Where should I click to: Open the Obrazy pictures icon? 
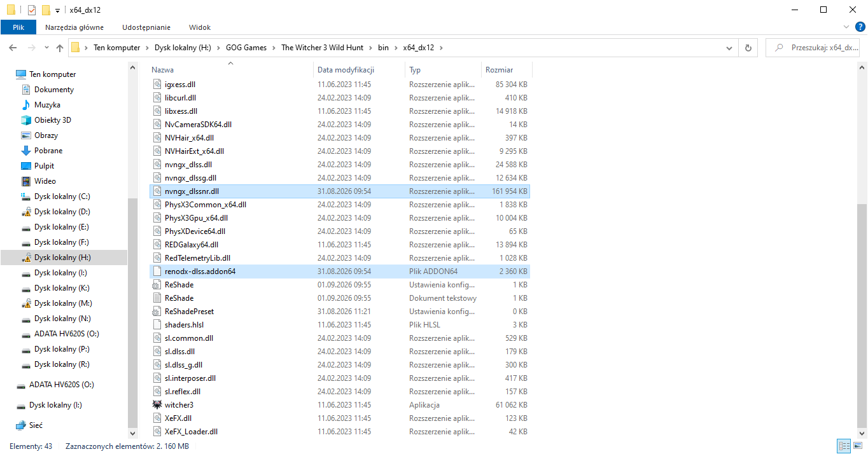26,135
